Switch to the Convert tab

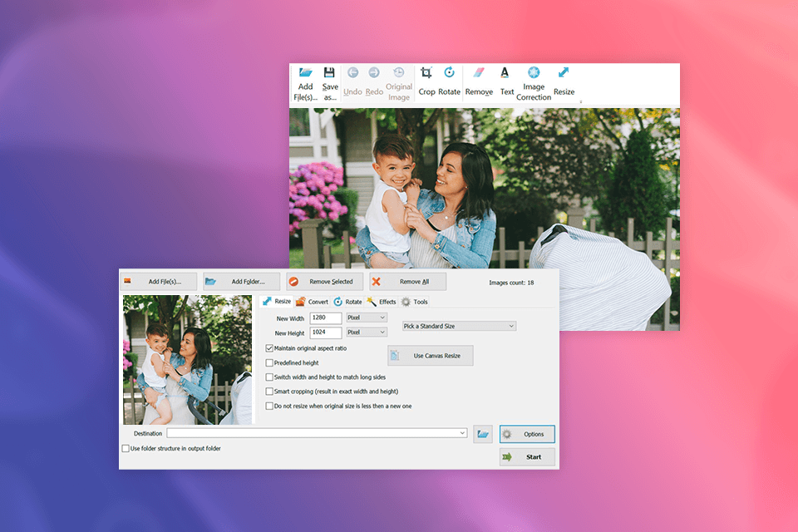tap(312, 302)
